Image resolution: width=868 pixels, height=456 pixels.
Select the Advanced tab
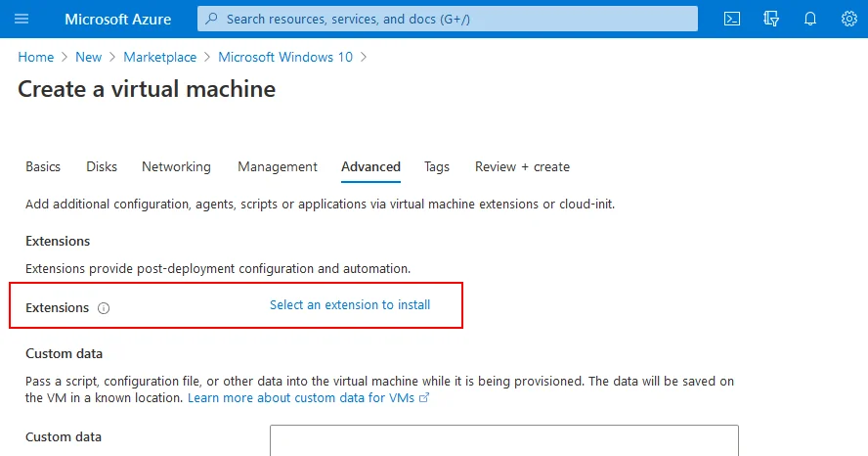point(370,166)
